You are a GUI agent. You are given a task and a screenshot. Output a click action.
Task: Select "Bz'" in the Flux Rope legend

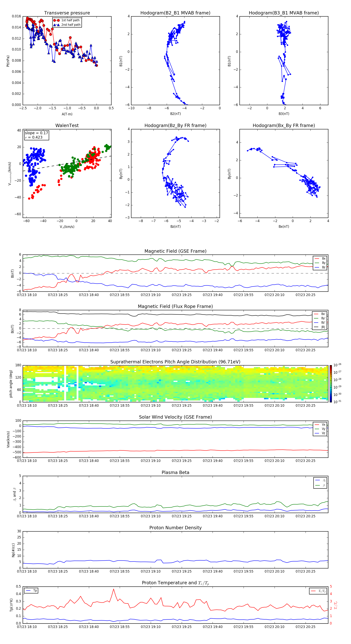coord(323,323)
